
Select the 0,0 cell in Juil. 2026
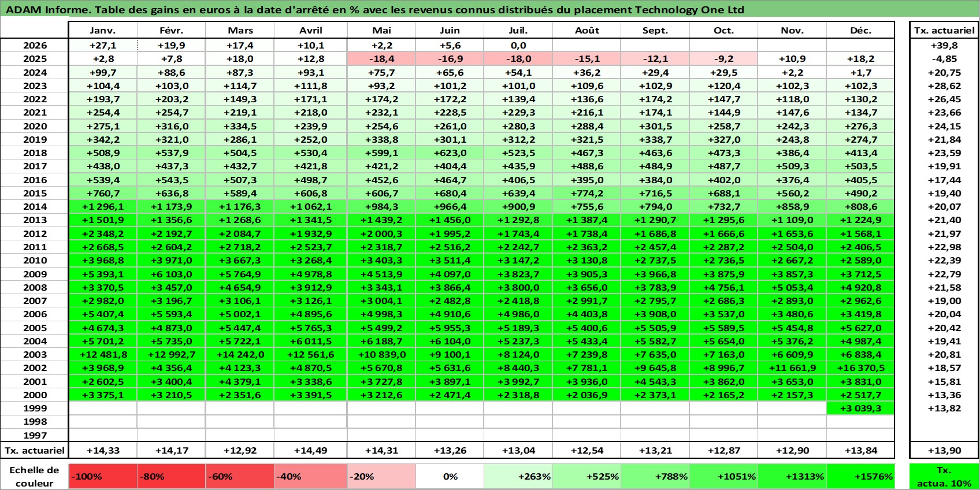tap(518, 45)
